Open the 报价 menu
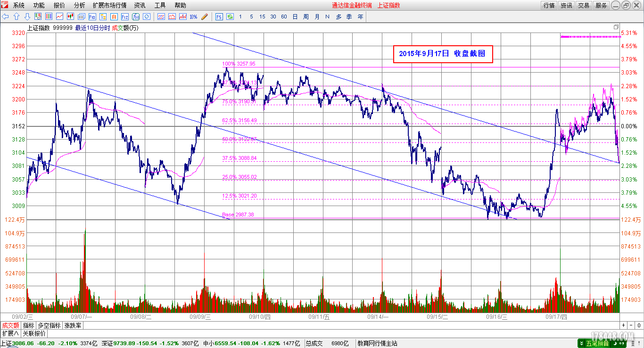The height and width of the screenshot is (348, 644). point(59,5)
